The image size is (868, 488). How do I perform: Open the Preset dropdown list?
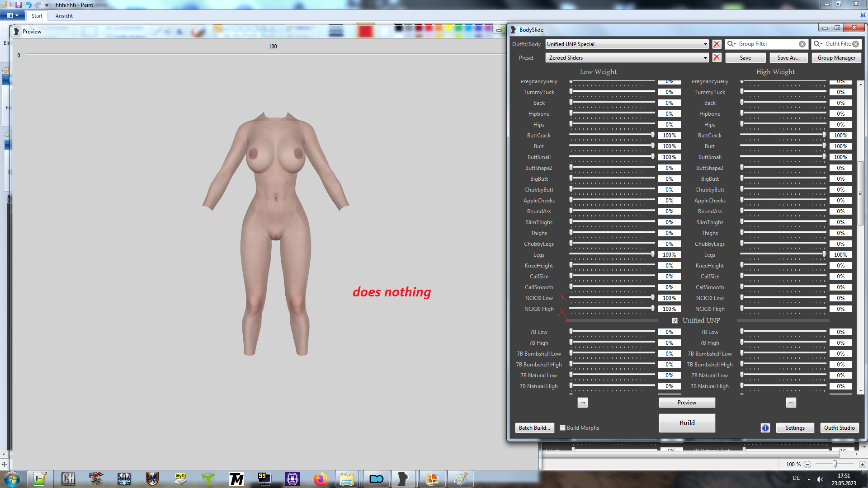pos(705,58)
